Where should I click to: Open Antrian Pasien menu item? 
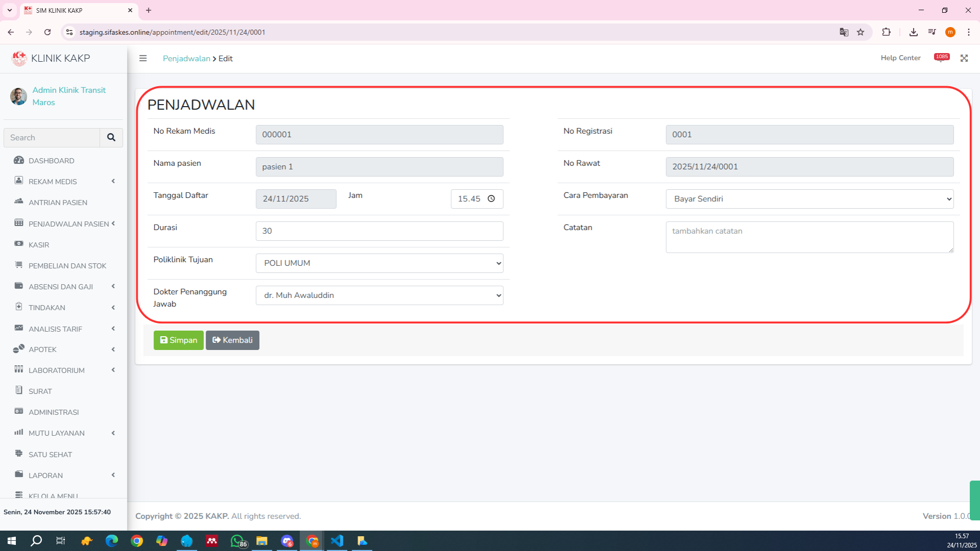tap(58, 203)
